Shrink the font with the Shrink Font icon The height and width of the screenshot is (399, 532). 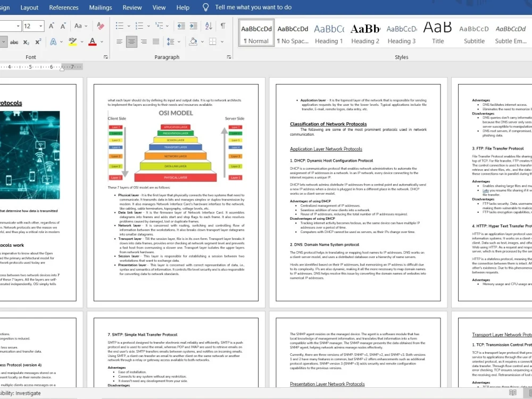click(x=63, y=26)
